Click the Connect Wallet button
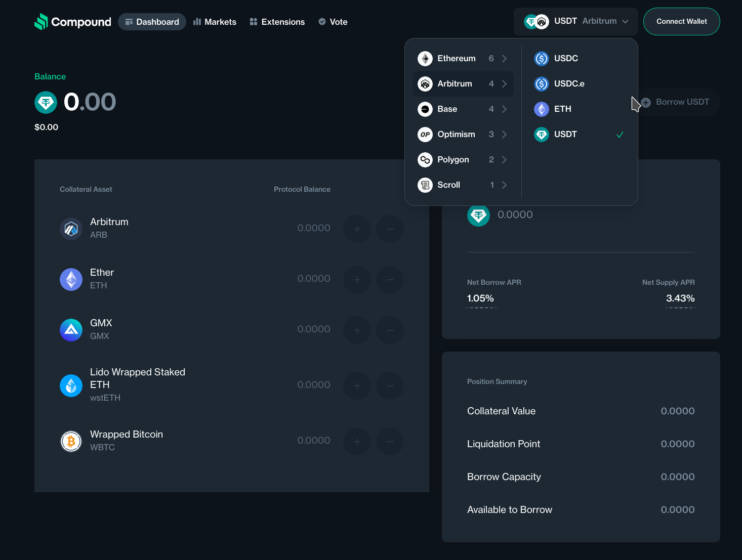 [x=682, y=21]
